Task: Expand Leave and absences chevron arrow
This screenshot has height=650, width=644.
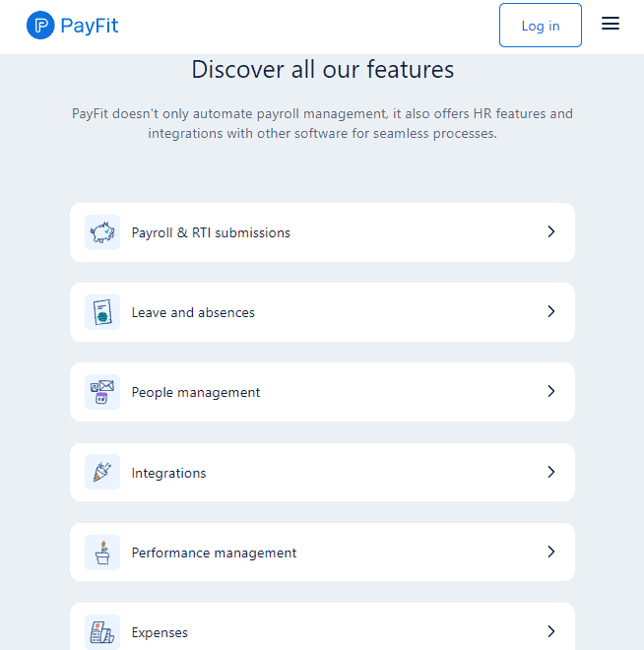Action: click(x=550, y=311)
